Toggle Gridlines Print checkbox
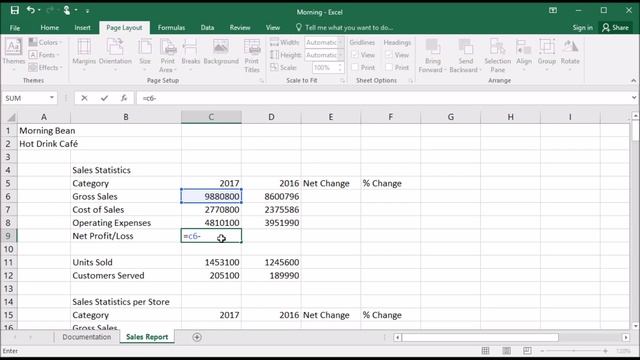Screen dimensions: 640x360 pos(355,67)
